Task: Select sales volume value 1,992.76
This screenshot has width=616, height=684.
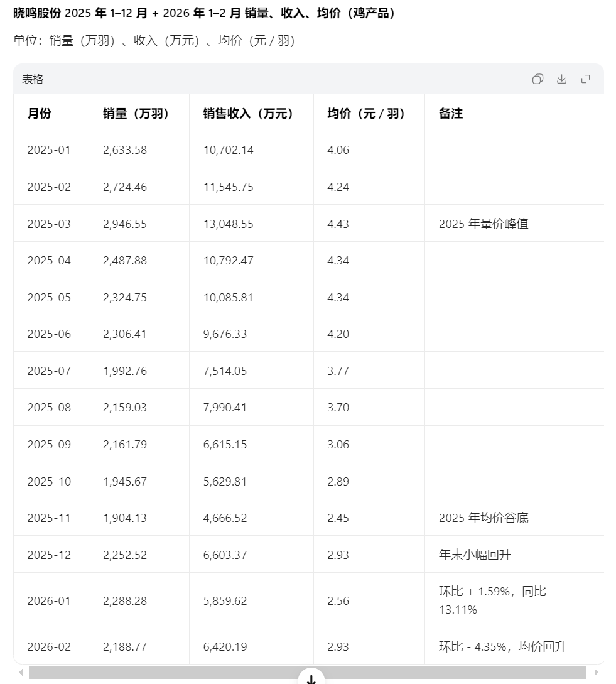Action: (x=125, y=371)
